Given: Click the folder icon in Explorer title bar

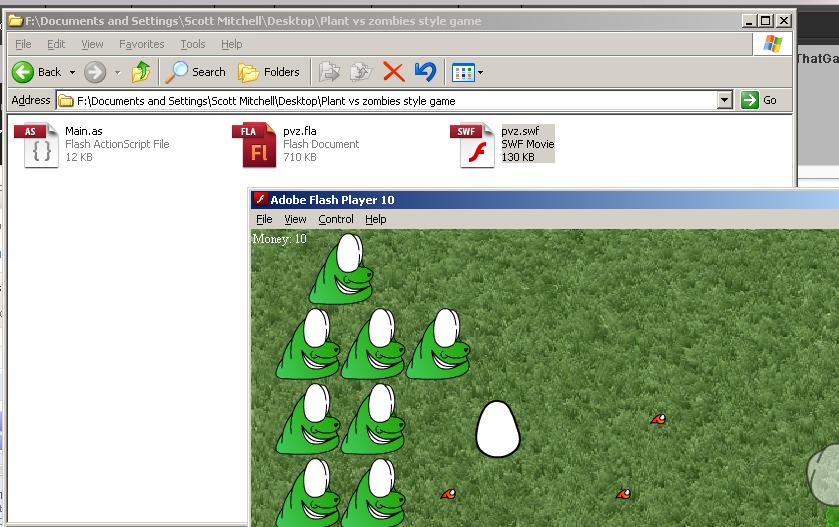Looking at the screenshot, I should [x=16, y=21].
